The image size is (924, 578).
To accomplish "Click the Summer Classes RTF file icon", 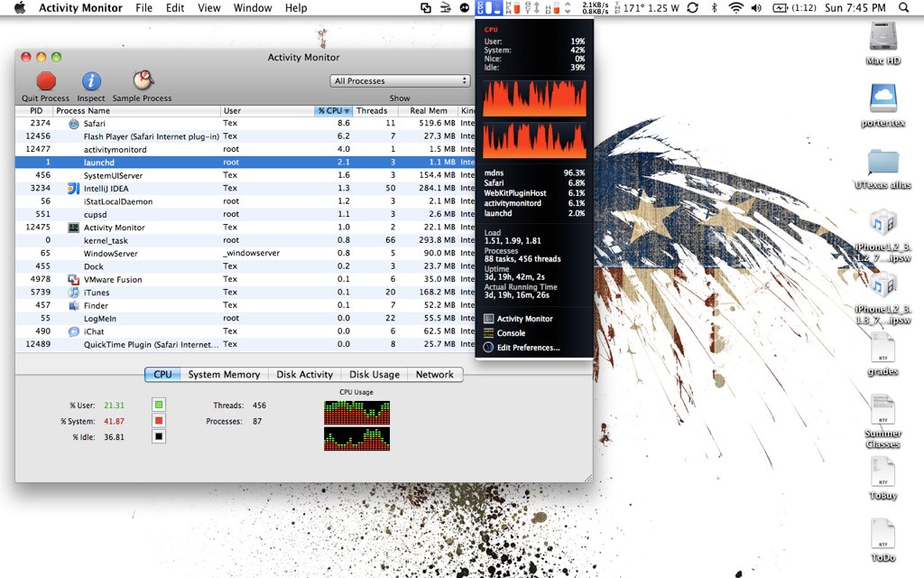I will tap(882, 409).
